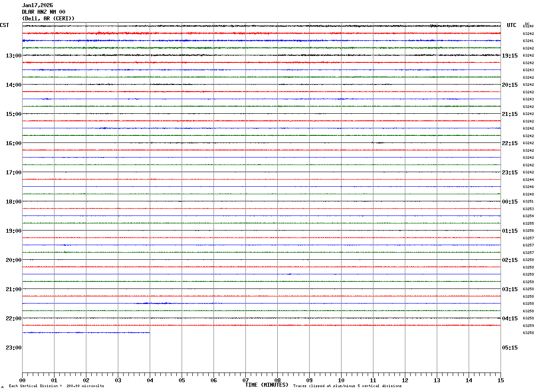Click the 06 minute axis tick label
The height and width of the screenshot is (392, 536).
click(x=214, y=380)
